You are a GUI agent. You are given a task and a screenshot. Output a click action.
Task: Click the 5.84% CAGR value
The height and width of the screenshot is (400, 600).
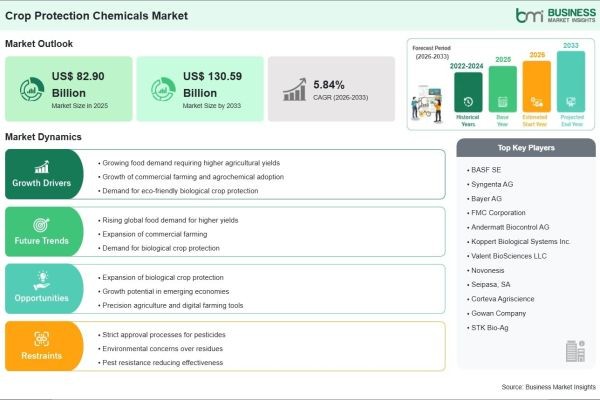329,85
